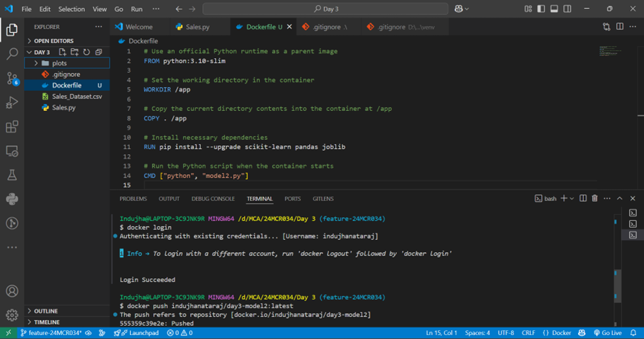Click the Day 3 command center search
644x339 pixels.
tap(325, 9)
